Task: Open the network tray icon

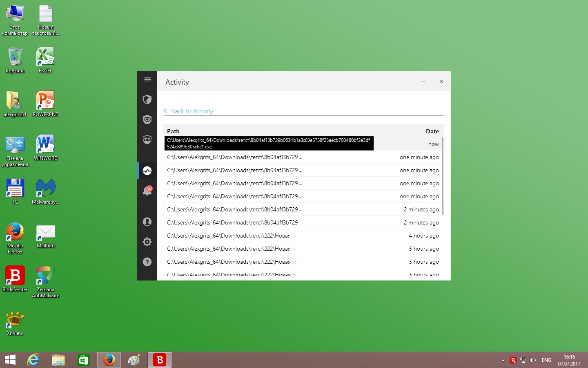Action: click(523, 360)
